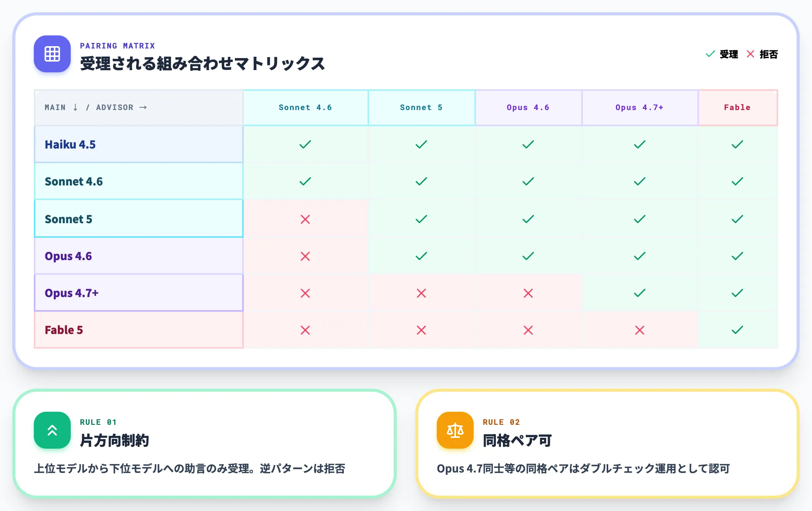
Task: Select the Opus 4.6 advisor column header
Action: click(529, 108)
